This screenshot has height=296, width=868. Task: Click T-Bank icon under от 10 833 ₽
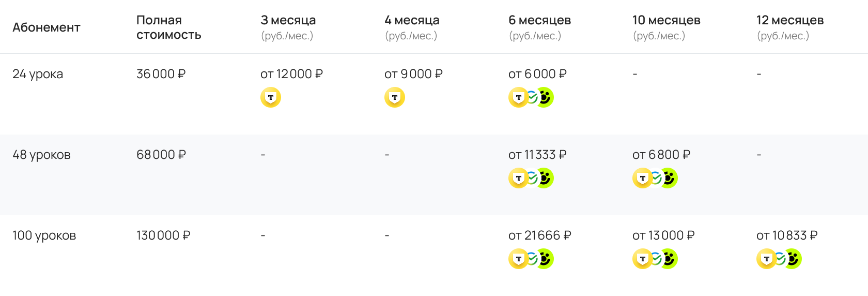click(767, 259)
